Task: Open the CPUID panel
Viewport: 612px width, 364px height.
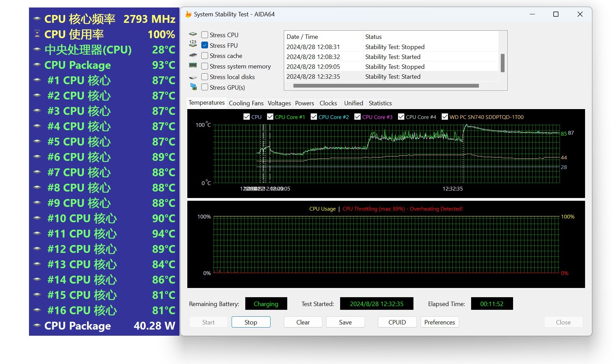Action: tap(397, 322)
